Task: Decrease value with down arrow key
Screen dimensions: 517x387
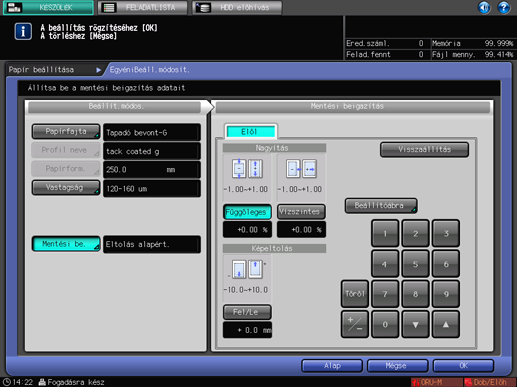Action: point(415,324)
